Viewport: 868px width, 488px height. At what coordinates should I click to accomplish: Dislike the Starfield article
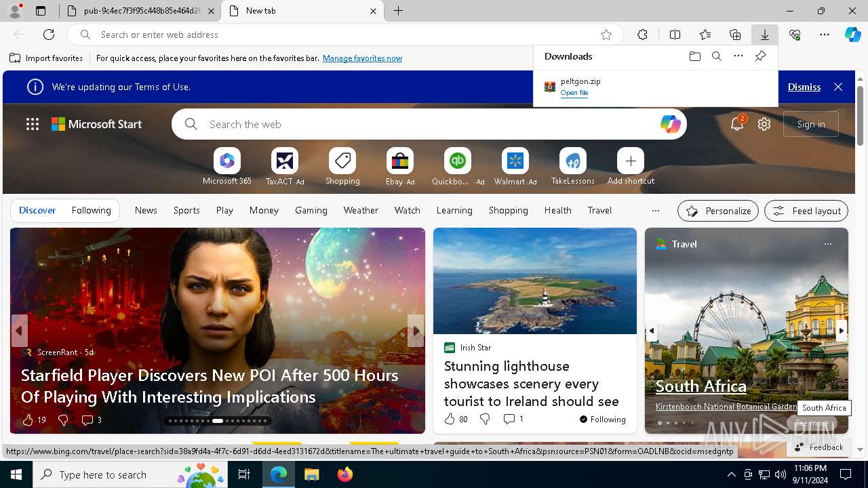point(63,420)
